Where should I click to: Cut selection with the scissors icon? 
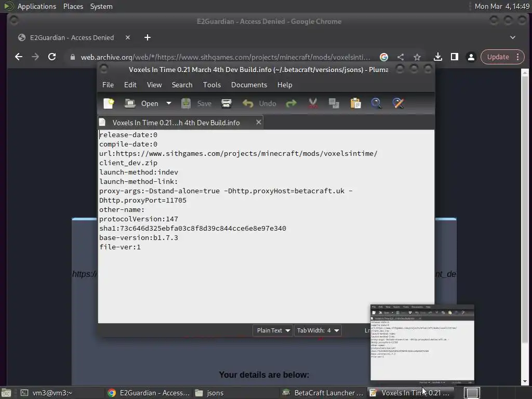pos(313,103)
